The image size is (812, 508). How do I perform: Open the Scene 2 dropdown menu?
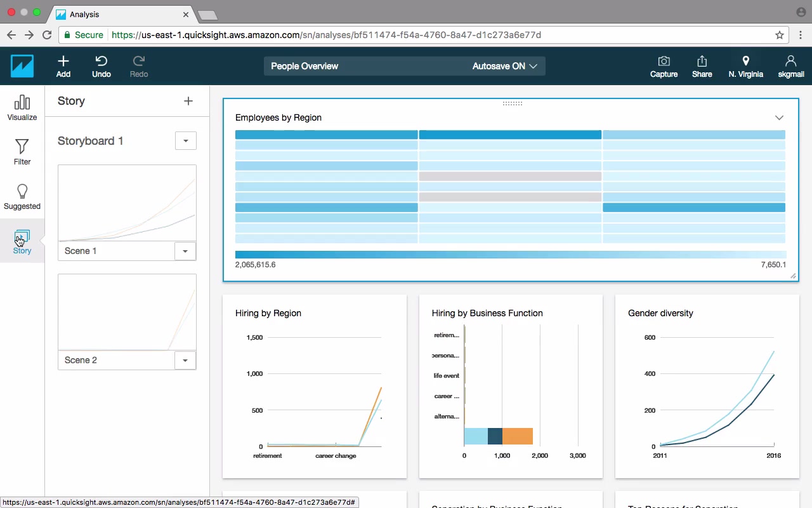(x=185, y=360)
